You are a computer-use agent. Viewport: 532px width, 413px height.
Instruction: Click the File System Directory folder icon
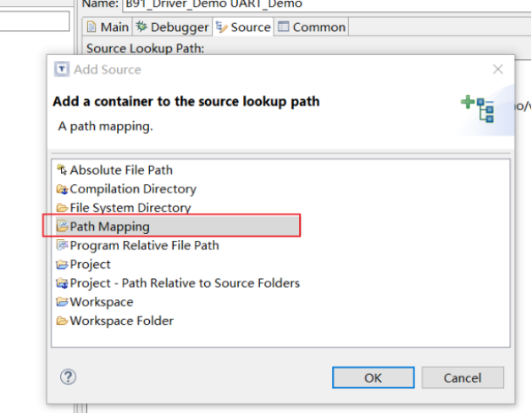click(x=62, y=208)
